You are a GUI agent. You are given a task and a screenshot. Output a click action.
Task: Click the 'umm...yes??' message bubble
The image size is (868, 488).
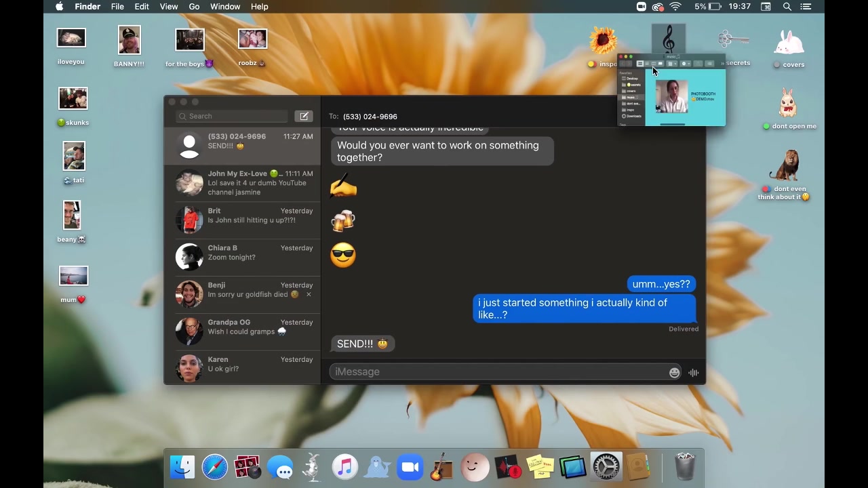tap(661, 284)
